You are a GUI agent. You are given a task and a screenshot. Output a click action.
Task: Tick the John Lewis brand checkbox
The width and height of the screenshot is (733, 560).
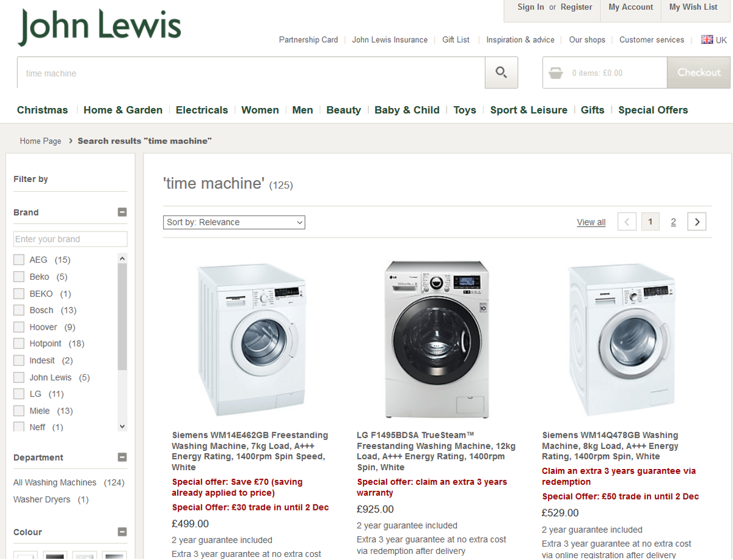(19, 377)
